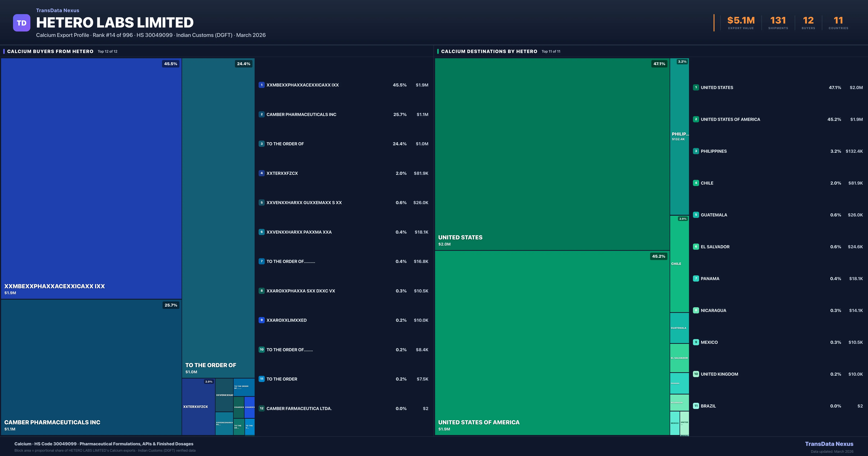The width and height of the screenshot is (868, 456).
Task: Click rank badge 2 beside Camber Pharmaceuticals Inc
Action: [x=261, y=114]
